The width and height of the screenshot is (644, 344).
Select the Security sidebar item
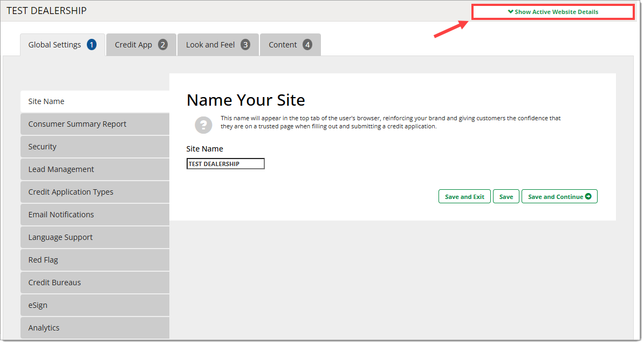point(94,147)
